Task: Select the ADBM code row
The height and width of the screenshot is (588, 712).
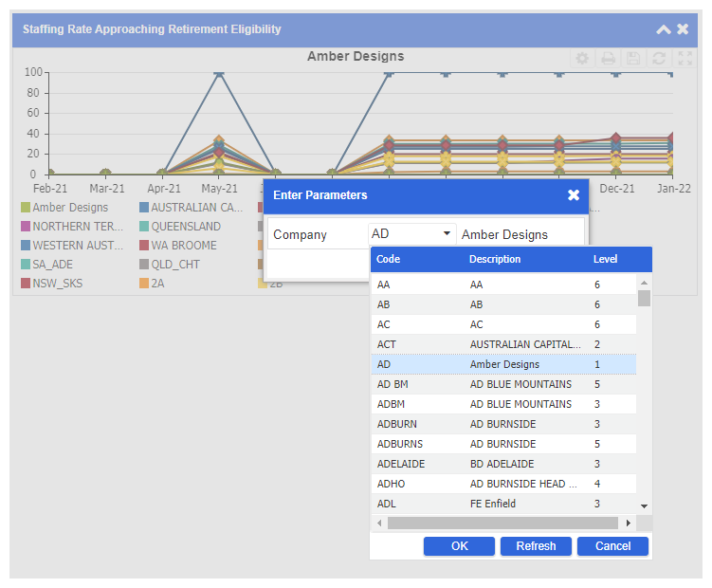Action: tap(503, 404)
